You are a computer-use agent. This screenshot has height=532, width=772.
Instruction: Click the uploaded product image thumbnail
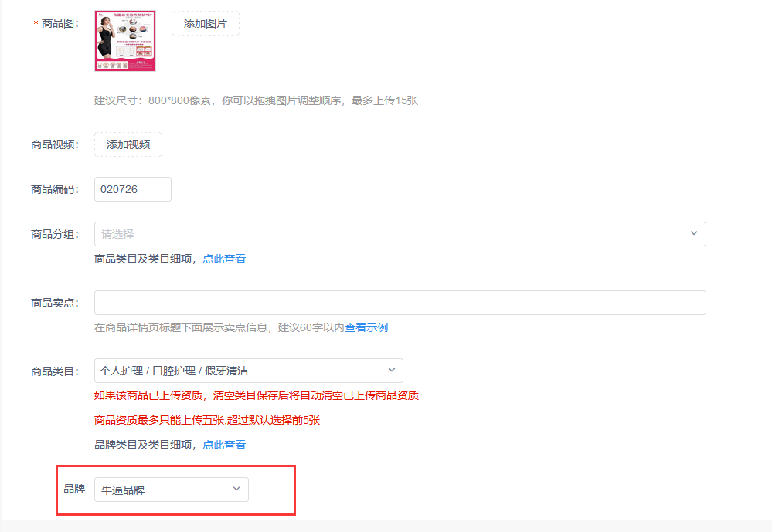[x=125, y=41]
